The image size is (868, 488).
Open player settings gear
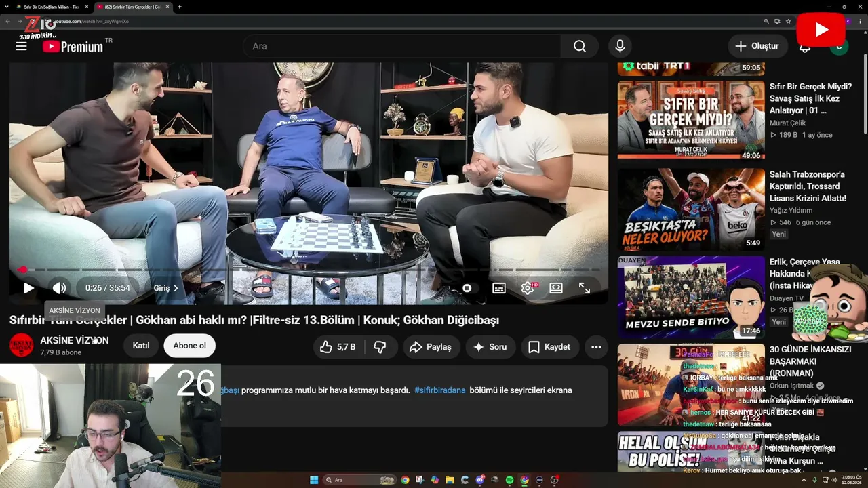528,288
